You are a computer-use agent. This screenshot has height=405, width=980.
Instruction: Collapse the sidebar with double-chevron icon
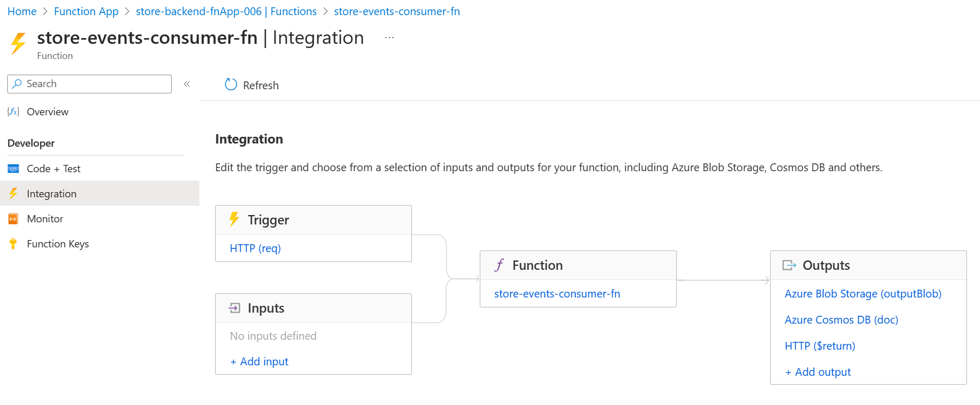(187, 84)
